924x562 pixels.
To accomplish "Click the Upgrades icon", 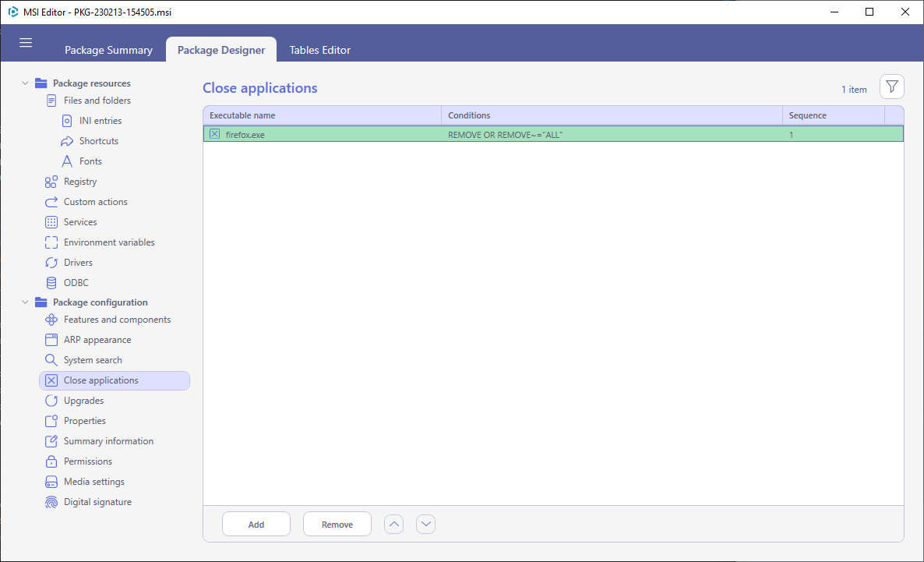I will tap(51, 401).
